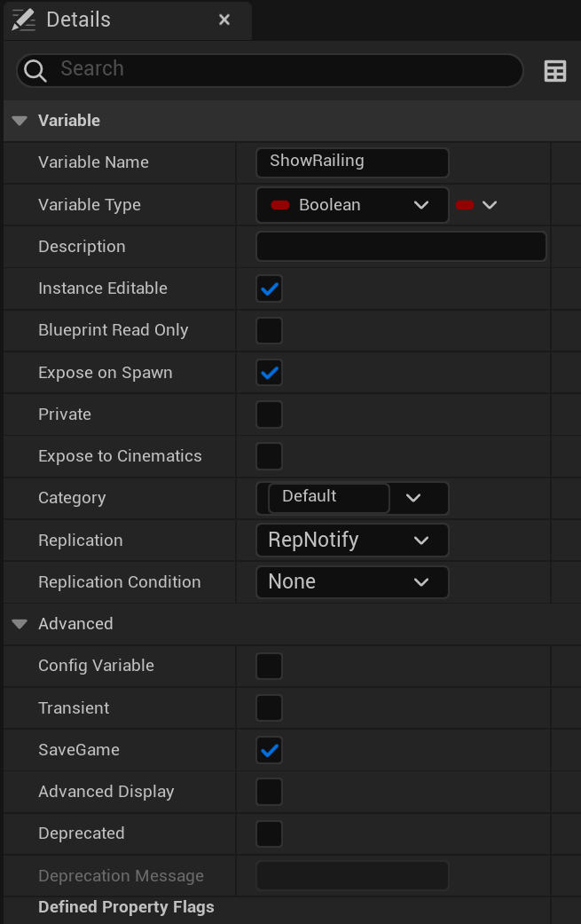This screenshot has width=581, height=924.
Task: Click the Variable Name field ShowRailing
Action: [x=352, y=162]
